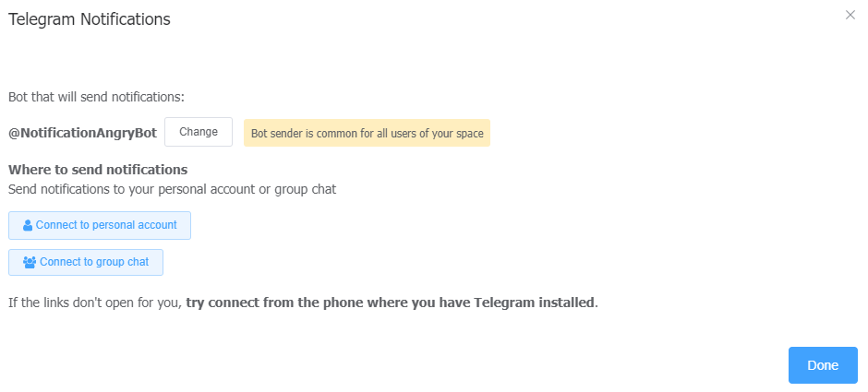
Task: Click the 'If the links don't open' text
Action: pos(94,302)
